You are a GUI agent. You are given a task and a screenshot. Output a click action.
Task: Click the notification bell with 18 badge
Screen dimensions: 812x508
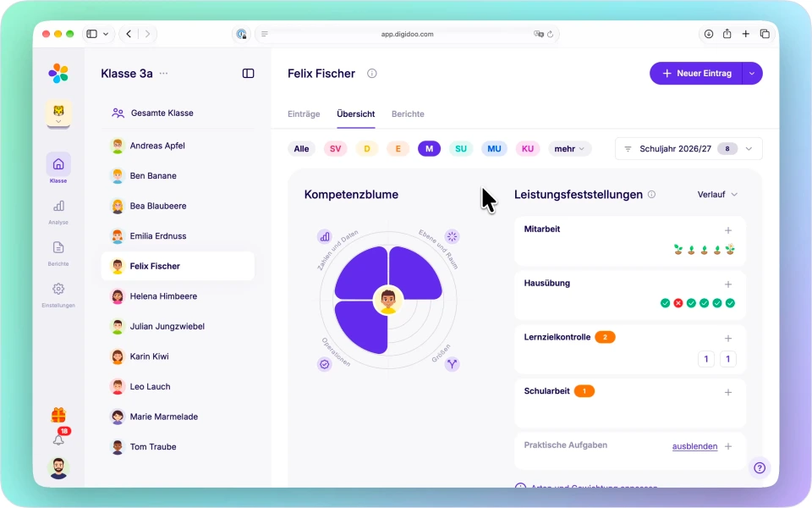click(59, 439)
